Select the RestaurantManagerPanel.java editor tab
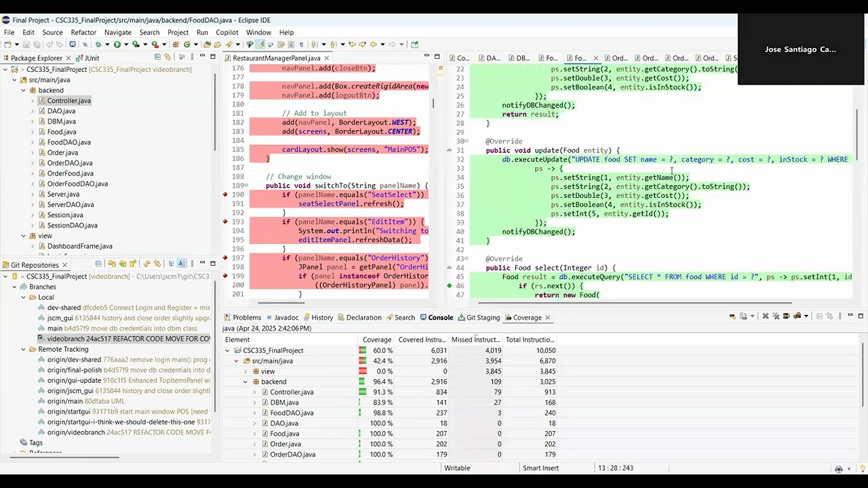 click(276, 58)
